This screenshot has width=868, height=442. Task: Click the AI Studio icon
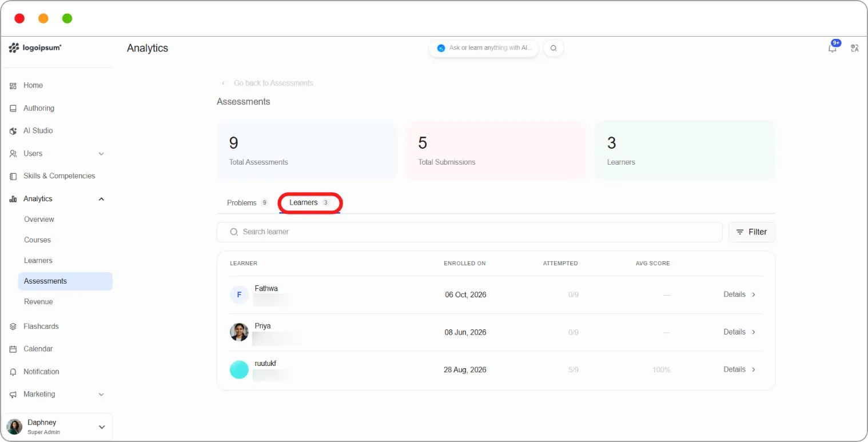pyautogui.click(x=13, y=131)
